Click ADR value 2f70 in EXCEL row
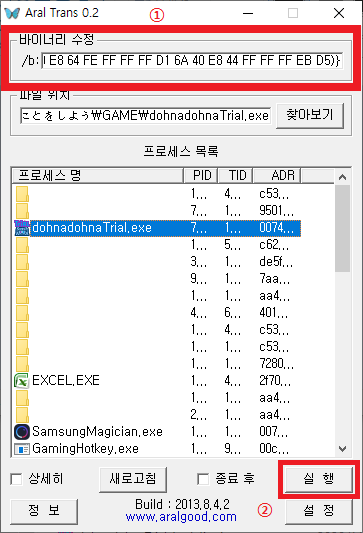 click(275, 381)
